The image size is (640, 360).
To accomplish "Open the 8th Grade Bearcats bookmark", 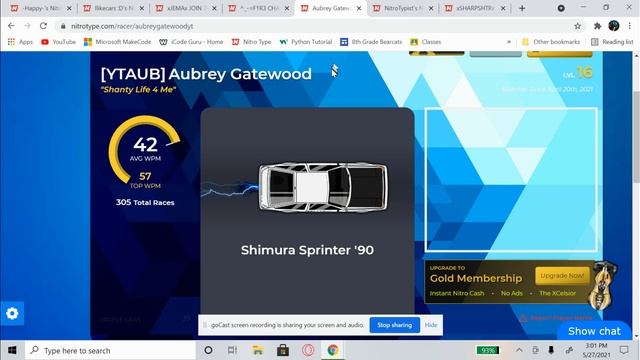I will click(371, 42).
